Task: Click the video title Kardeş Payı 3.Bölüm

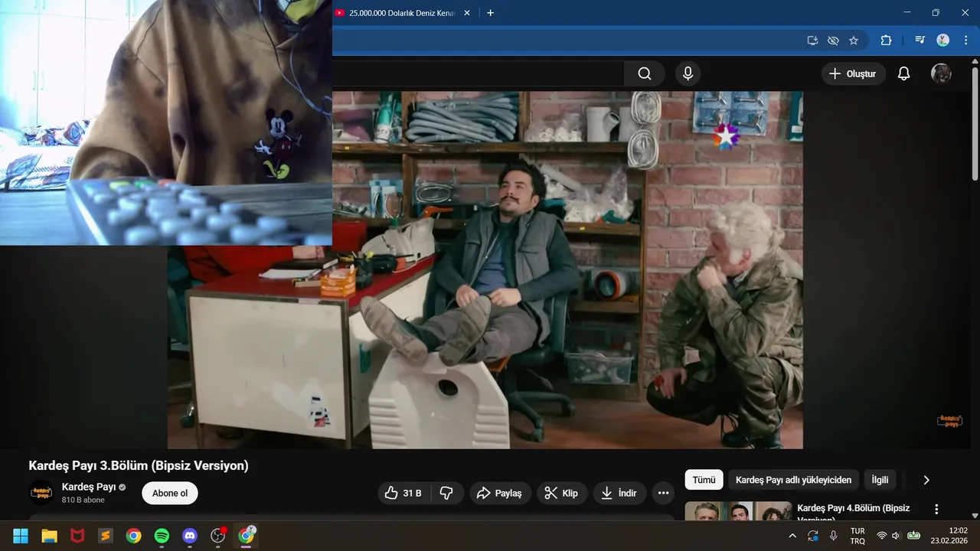Action: tap(139, 465)
